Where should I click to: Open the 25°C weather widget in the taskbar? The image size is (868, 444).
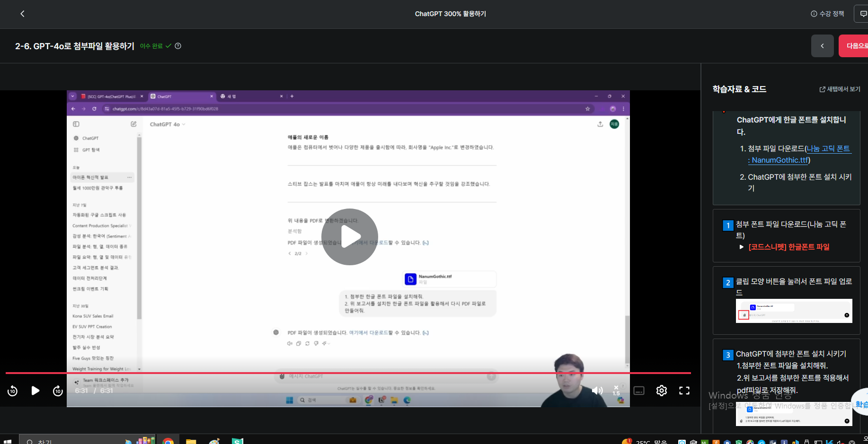tap(644, 441)
